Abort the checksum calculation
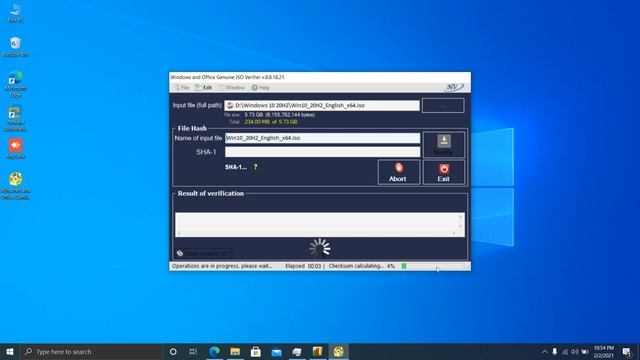640x360 pixels. click(398, 172)
